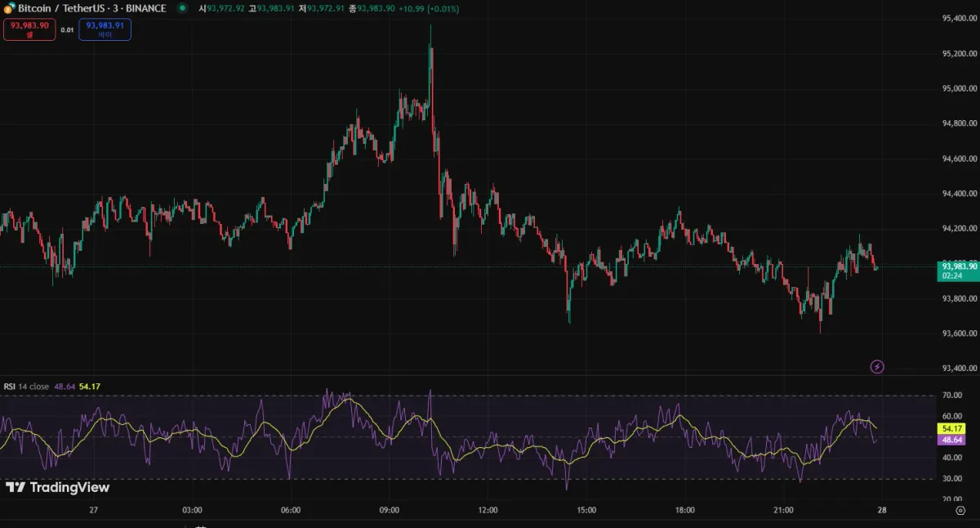Click the 02:24 candle countdown timer
The width and height of the screenshot is (980, 528).
coord(952,276)
